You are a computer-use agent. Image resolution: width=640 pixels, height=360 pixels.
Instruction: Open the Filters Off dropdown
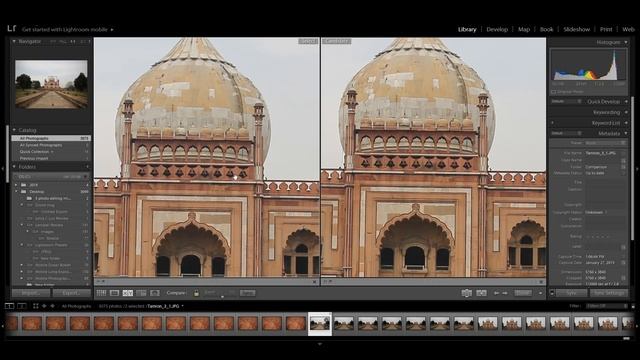click(607, 306)
